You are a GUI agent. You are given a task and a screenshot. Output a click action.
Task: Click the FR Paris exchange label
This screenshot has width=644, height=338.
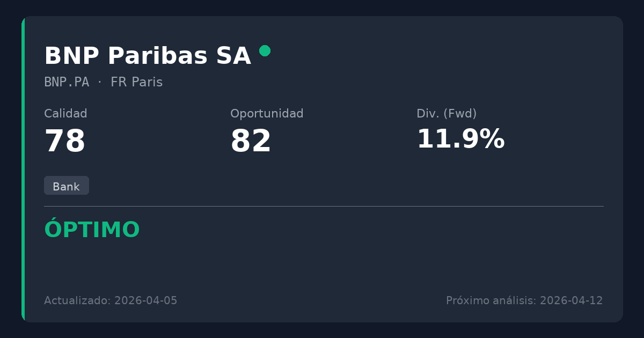(136, 82)
